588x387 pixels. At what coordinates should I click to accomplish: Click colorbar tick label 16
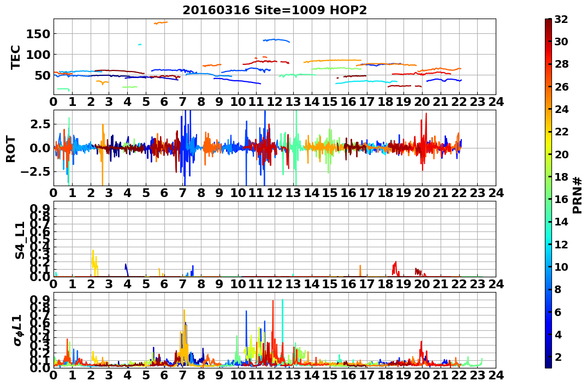coord(561,199)
